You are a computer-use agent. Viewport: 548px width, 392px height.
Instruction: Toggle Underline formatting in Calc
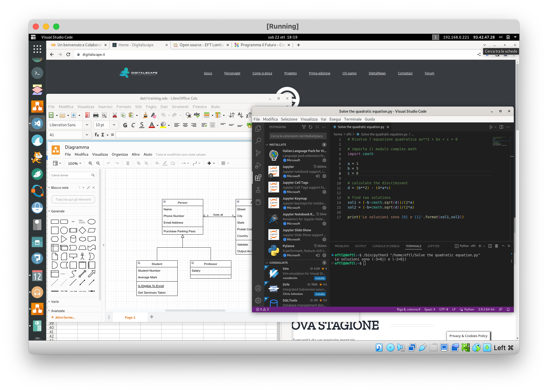(142, 125)
